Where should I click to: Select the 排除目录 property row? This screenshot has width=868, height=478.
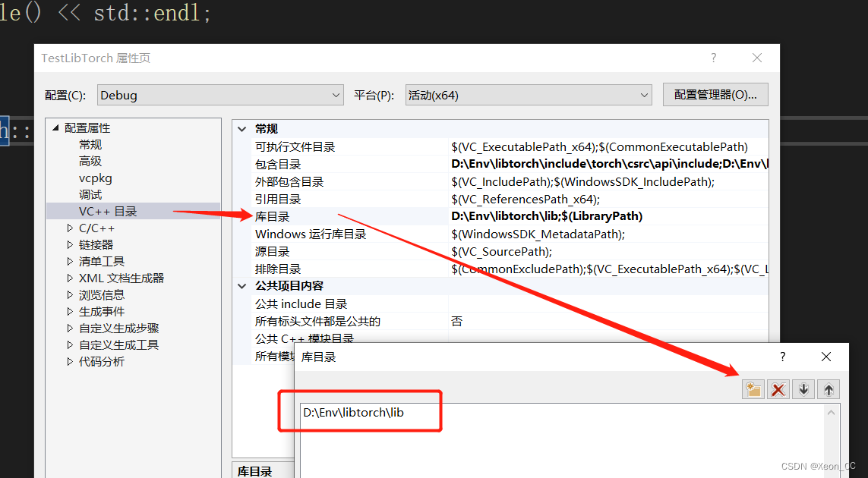pos(510,269)
